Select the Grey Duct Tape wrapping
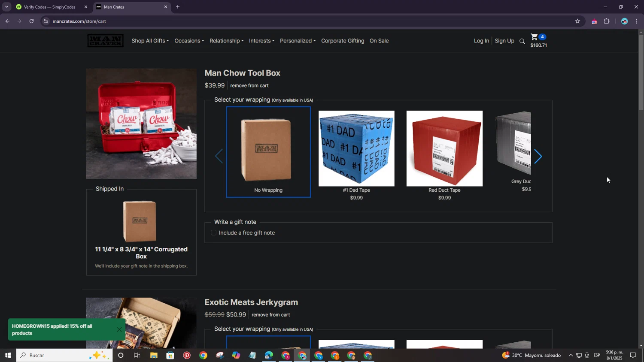The height and width of the screenshot is (362, 644). tap(513, 151)
